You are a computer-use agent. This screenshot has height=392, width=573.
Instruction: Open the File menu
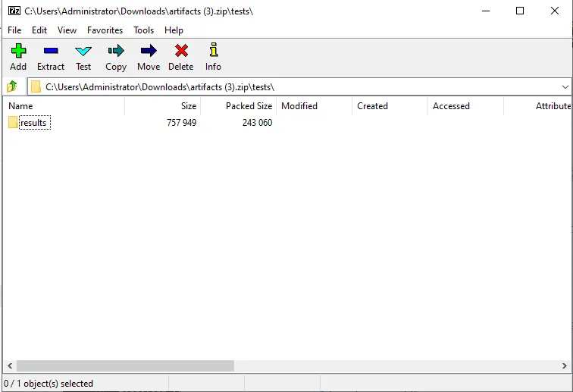tap(14, 30)
